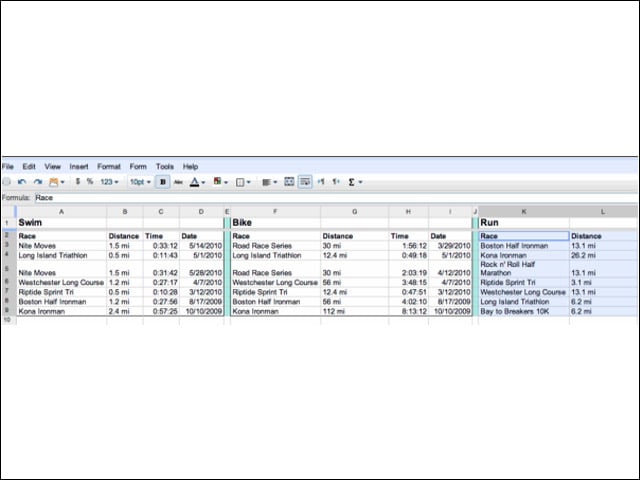Click the 3/29/2010 date cell
Screen dimensions: 640x480
click(450, 246)
